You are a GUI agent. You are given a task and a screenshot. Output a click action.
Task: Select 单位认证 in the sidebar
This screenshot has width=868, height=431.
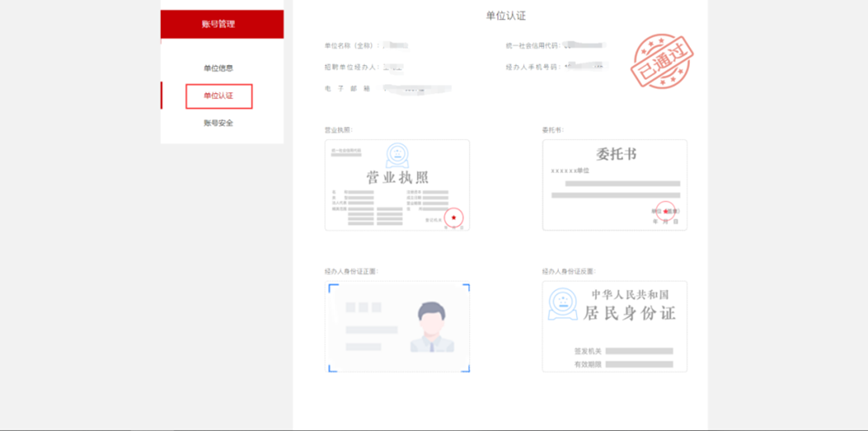pyautogui.click(x=219, y=96)
